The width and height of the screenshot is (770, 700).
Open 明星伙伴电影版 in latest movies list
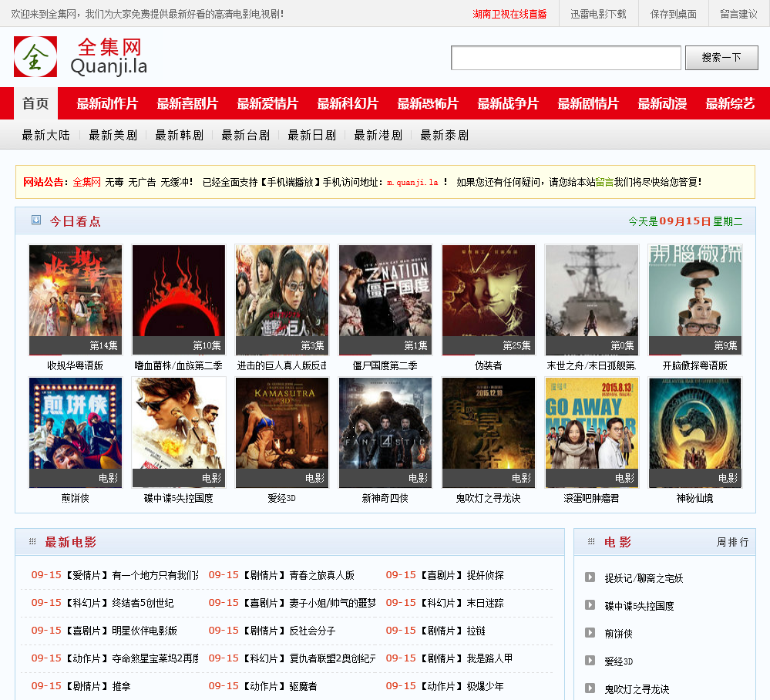click(x=144, y=631)
